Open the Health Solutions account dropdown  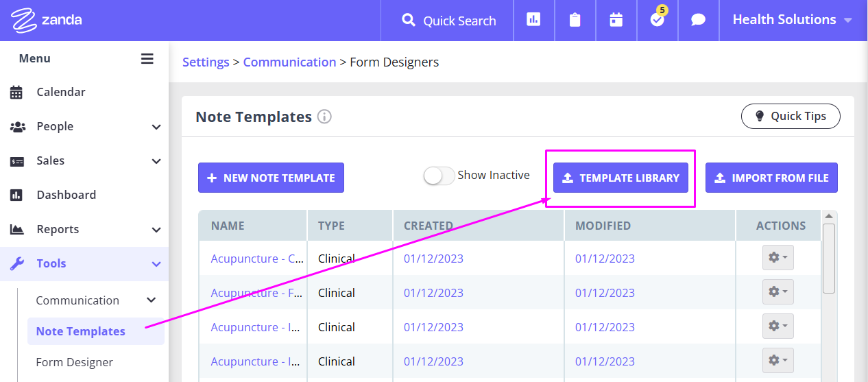(792, 20)
